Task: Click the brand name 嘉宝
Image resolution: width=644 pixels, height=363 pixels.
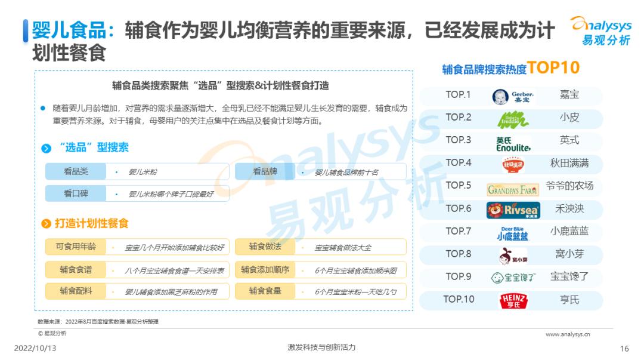Action: click(x=569, y=94)
